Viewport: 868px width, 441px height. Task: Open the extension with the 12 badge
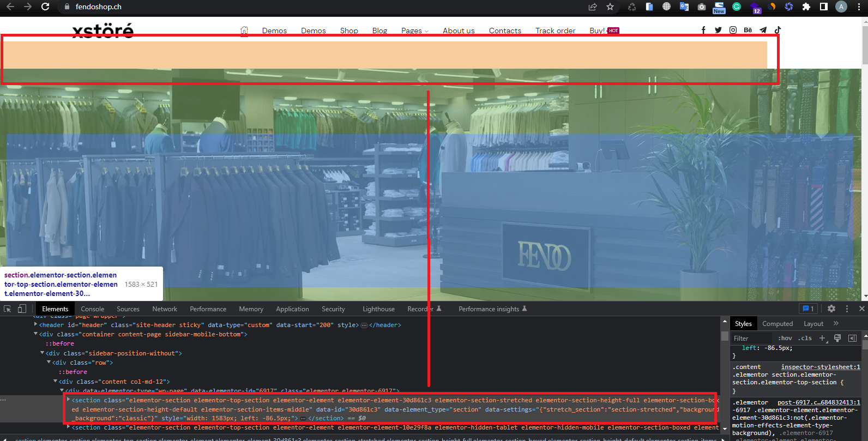click(x=755, y=7)
